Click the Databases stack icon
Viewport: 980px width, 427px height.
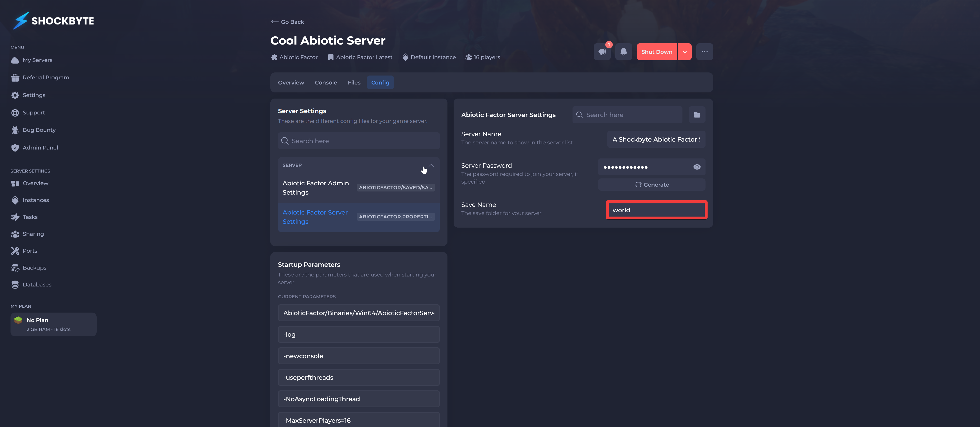click(15, 285)
